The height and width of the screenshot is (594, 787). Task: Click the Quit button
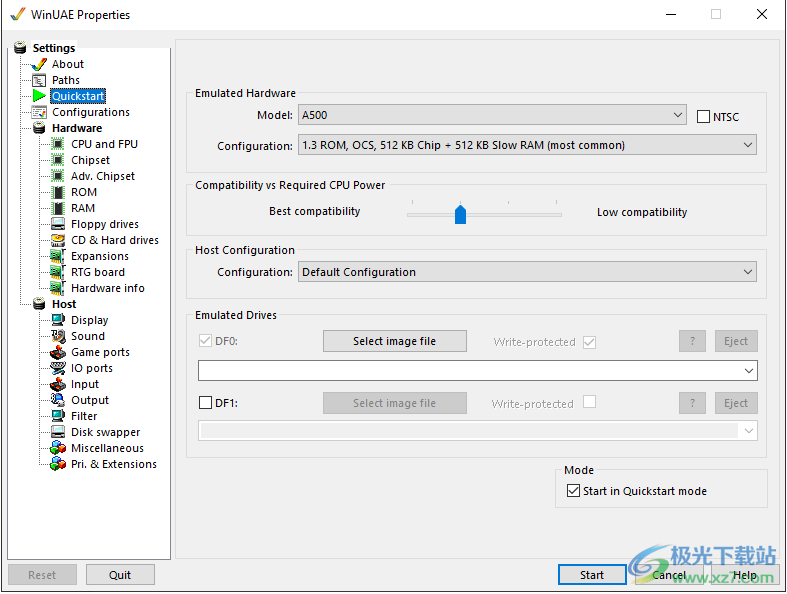coord(120,575)
